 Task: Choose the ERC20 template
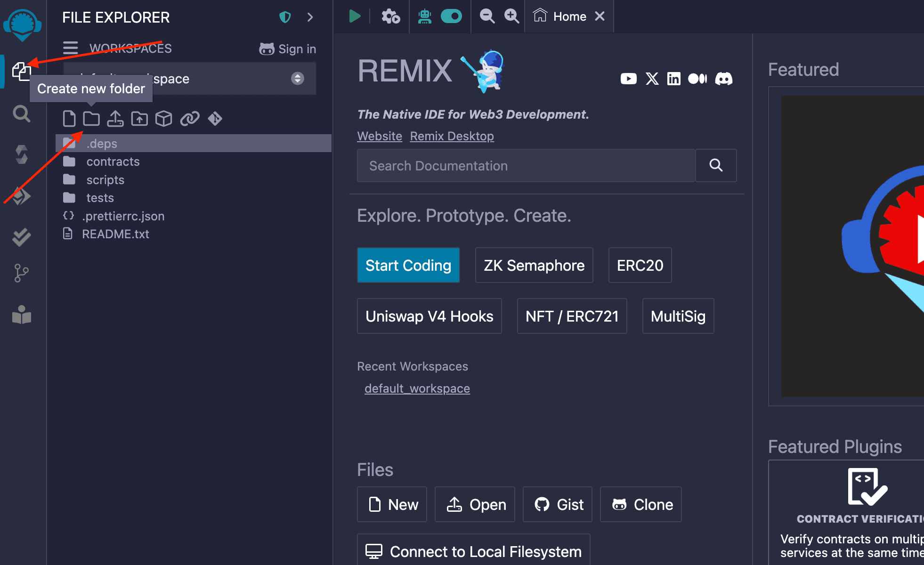pyautogui.click(x=640, y=265)
